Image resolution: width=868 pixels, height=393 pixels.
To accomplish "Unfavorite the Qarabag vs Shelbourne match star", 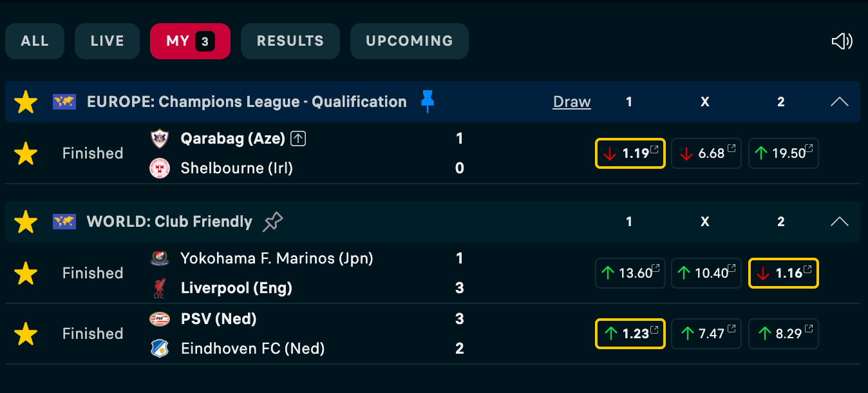I will tap(26, 153).
